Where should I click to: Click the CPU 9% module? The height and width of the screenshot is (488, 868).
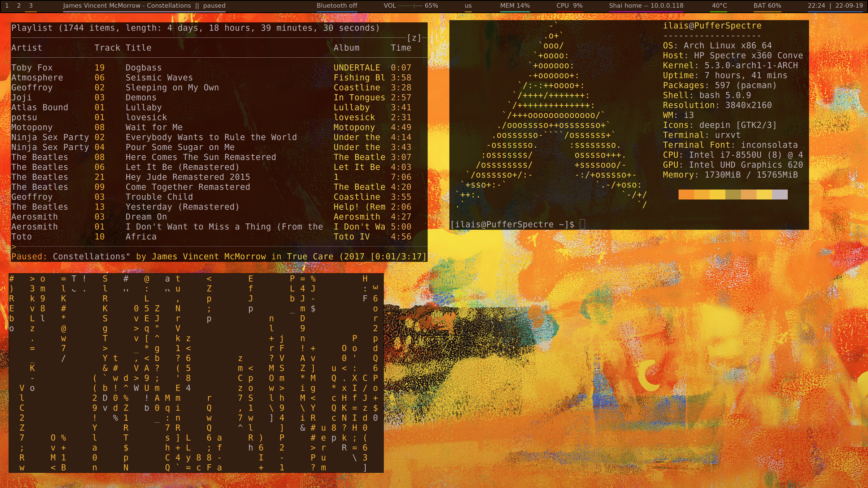[x=569, y=6]
